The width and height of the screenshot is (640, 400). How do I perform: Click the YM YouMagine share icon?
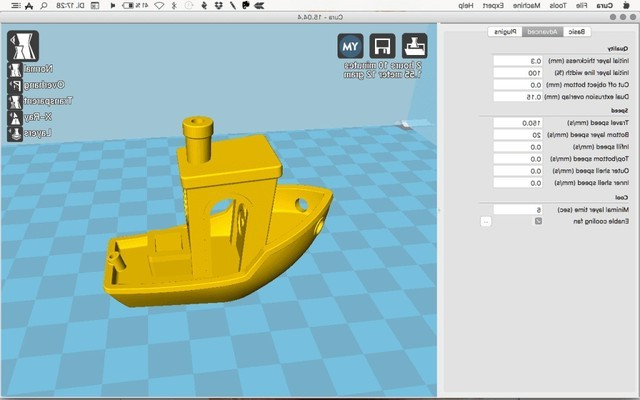coord(350,47)
